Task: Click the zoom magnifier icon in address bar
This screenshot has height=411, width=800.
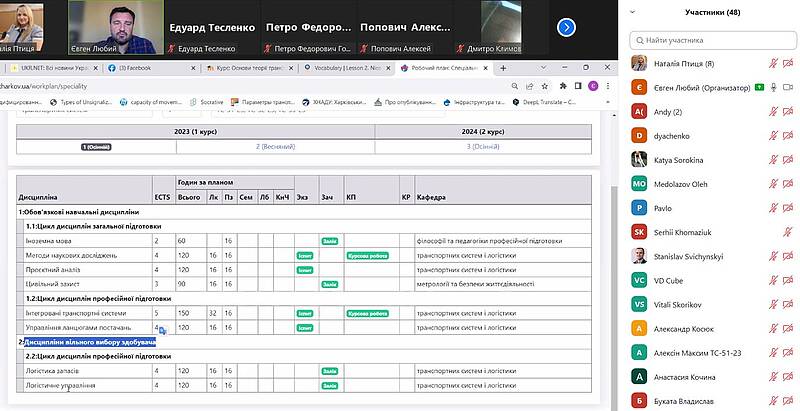Action: coord(515,86)
